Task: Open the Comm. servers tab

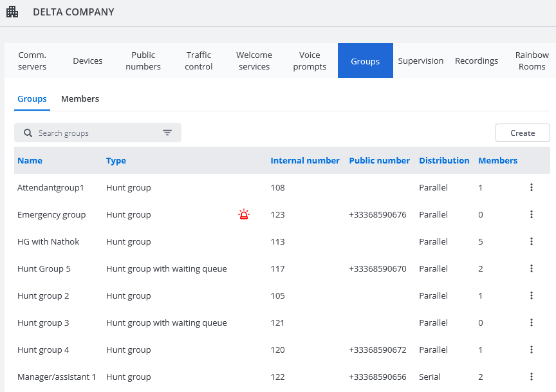Action: (x=32, y=61)
